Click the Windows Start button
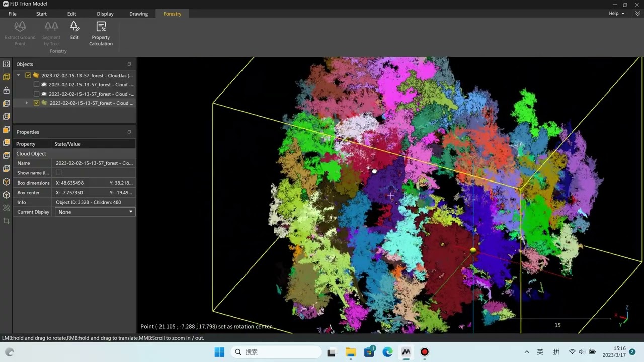Screen dimensions: 644x362 click(x=219, y=352)
